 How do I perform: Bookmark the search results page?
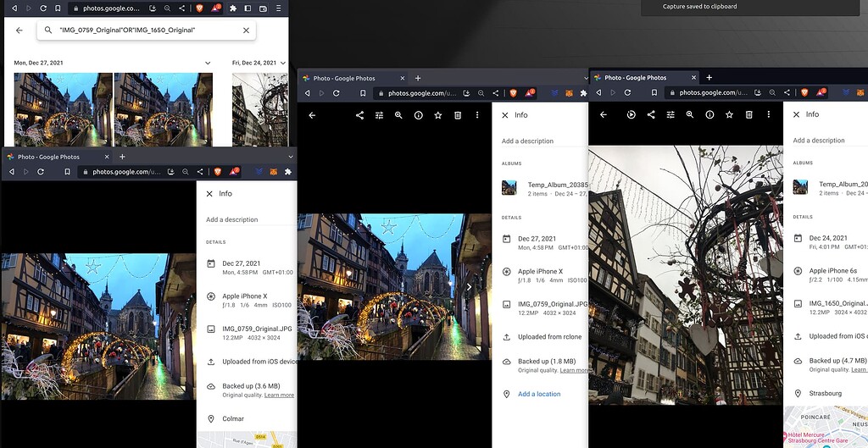58,8
